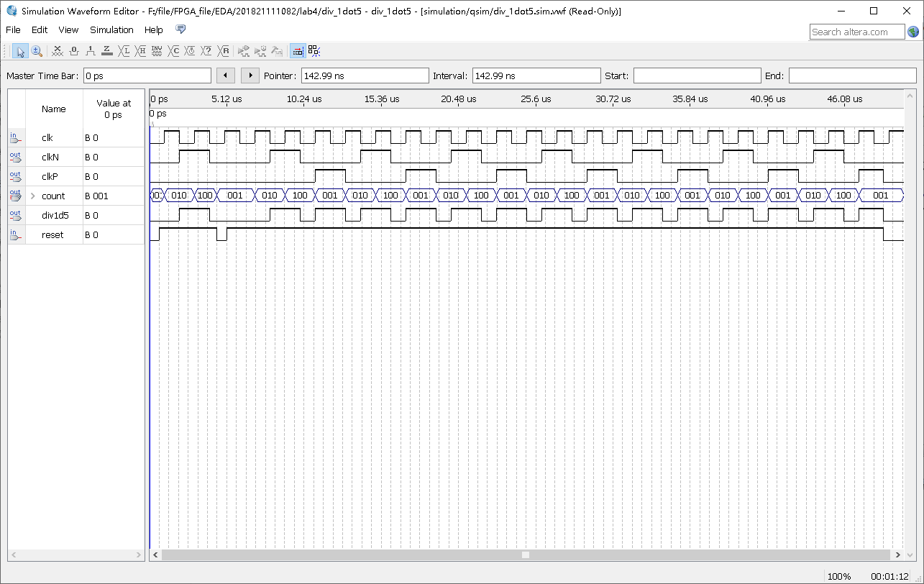Expand the count bus signal

click(33, 196)
